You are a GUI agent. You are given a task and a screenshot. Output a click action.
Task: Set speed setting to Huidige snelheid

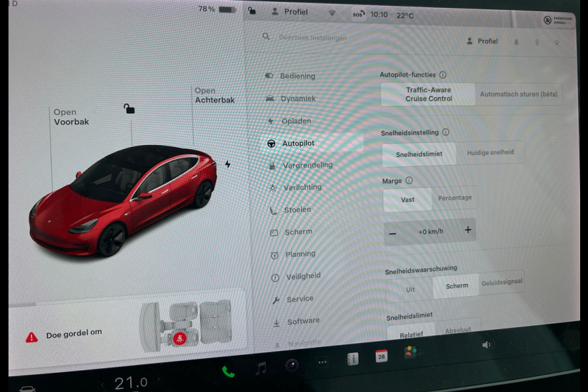[490, 152]
